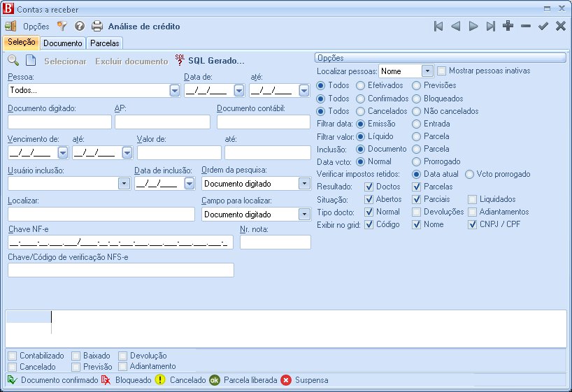Open the Ordem da pesquisa dropdown
The image size is (572, 392).
point(303,184)
